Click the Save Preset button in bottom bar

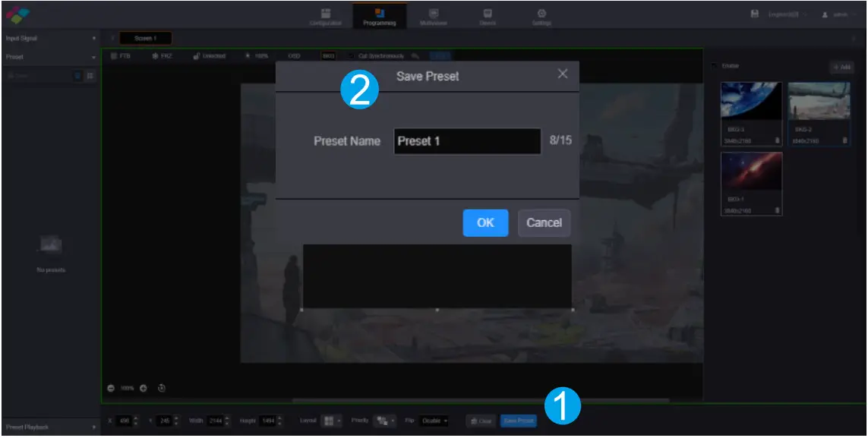pos(518,421)
